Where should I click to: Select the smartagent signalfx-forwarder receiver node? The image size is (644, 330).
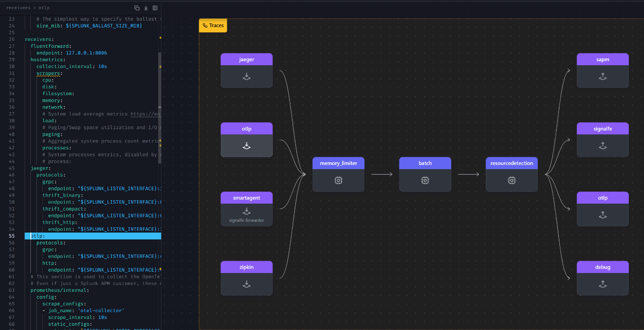[247, 209]
